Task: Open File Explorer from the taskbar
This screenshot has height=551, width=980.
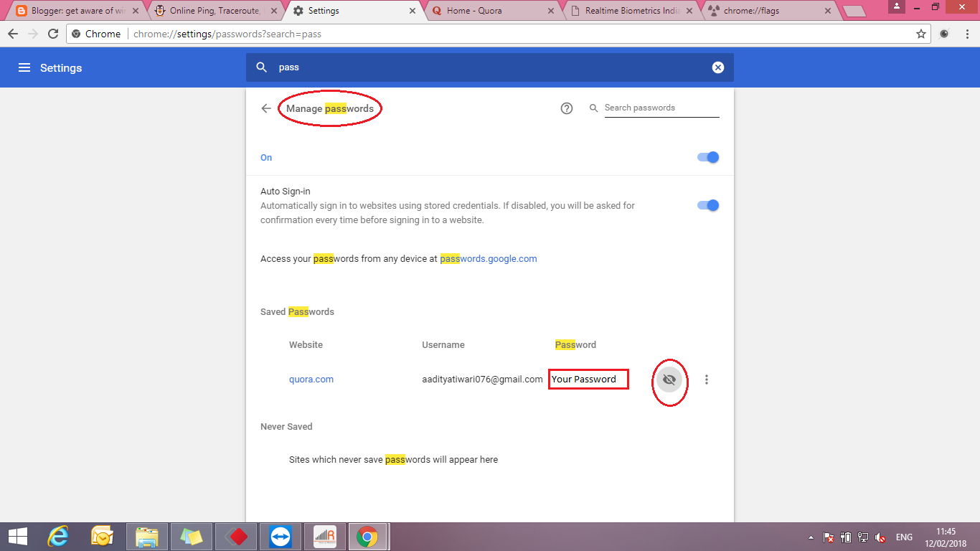Action: [147, 537]
